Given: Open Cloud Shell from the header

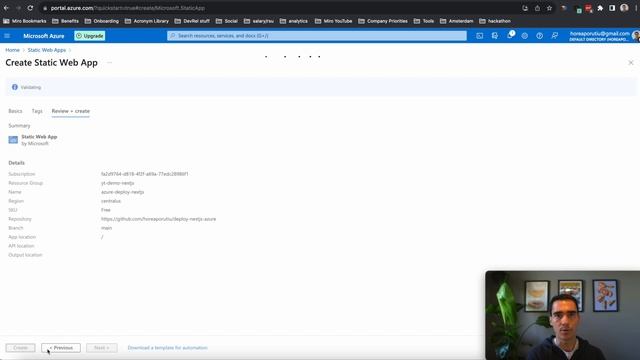Looking at the screenshot, I should pos(480,36).
